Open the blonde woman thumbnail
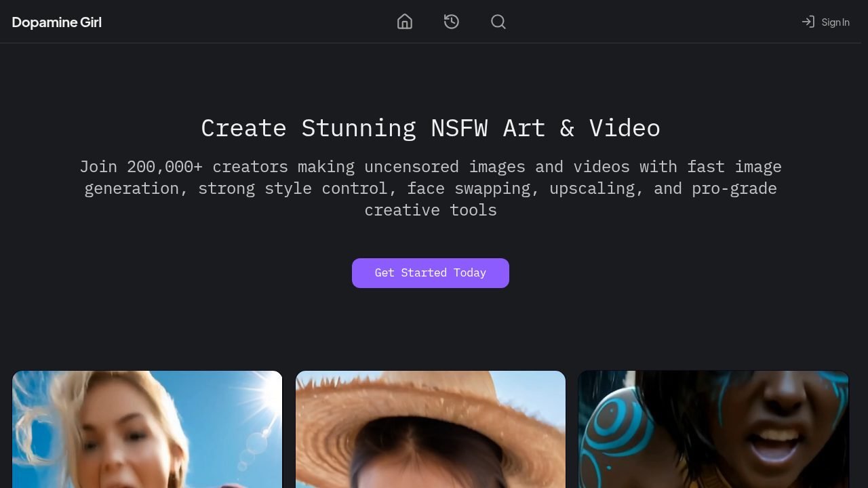This screenshot has width=868, height=488. pyautogui.click(x=147, y=429)
